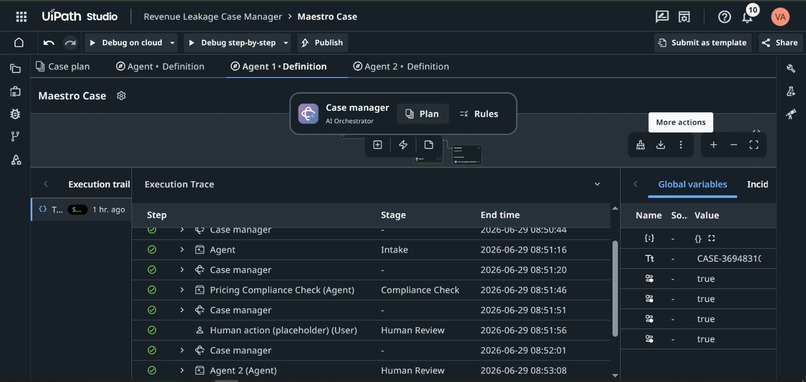Click the End time column header
Viewport: 806px width, 382px height.
500,215
